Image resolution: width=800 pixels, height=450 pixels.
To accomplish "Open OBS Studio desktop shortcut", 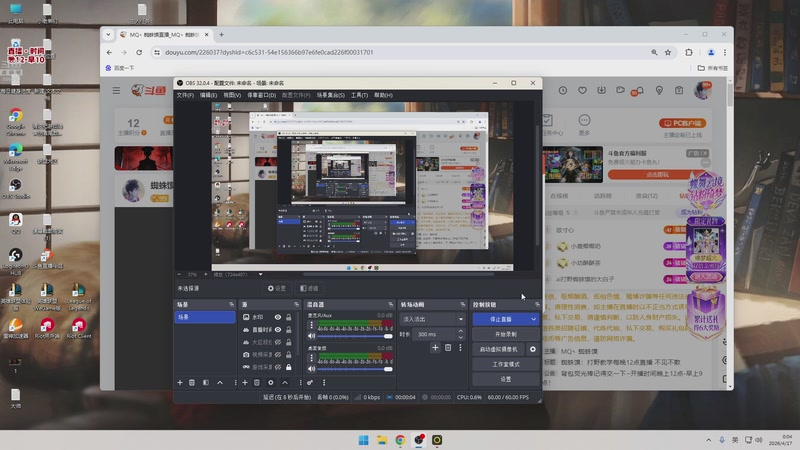I will [15, 188].
